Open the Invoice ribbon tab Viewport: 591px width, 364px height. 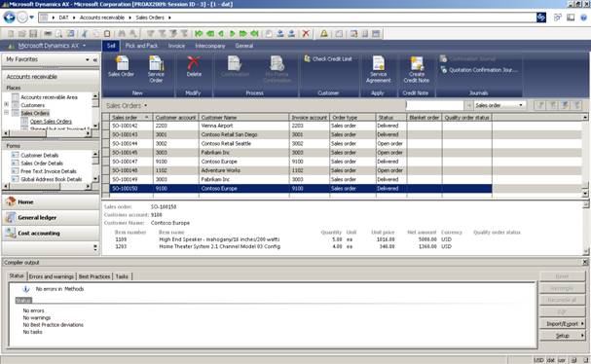[x=176, y=46]
